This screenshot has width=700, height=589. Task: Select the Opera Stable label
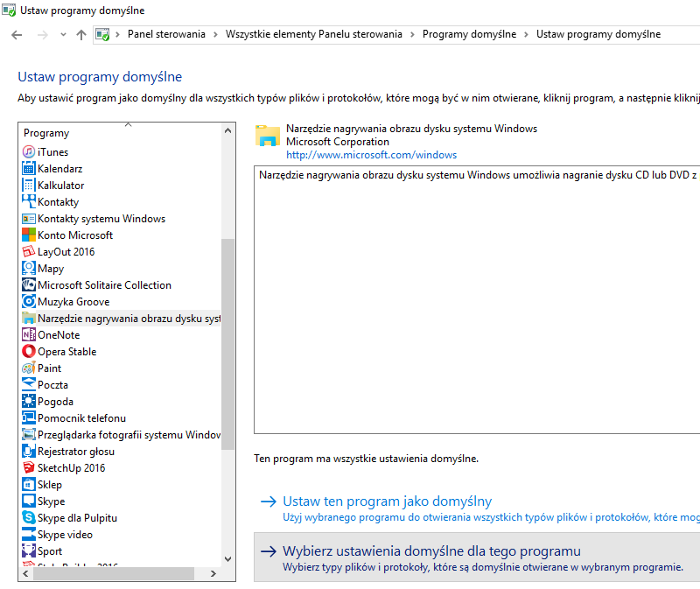click(67, 352)
